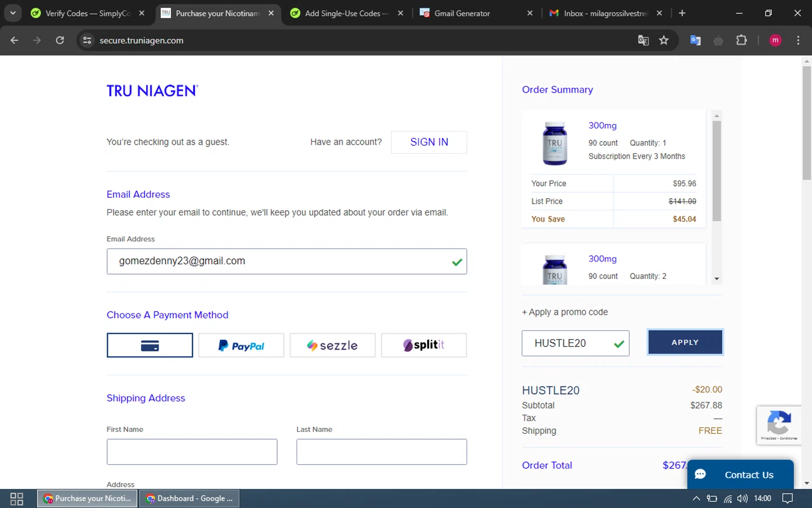Nudge the order summary list down with the arrow

click(717, 279)
